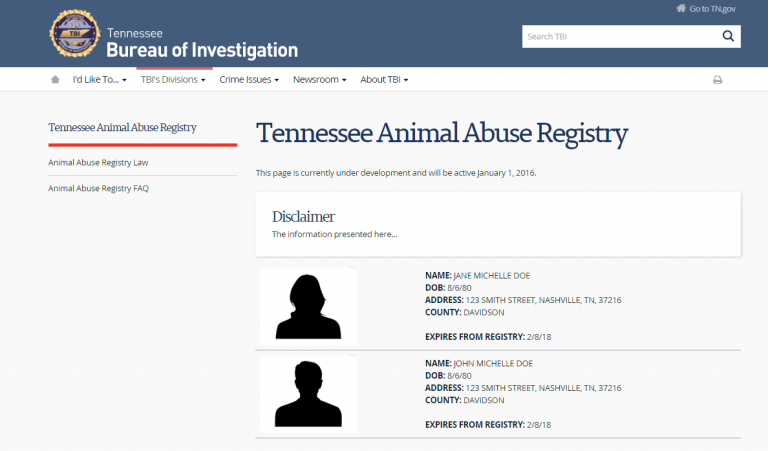This screenshot has width=768, height=451.
Task: Click the search magnifier icon
Action: click(728, 37)
